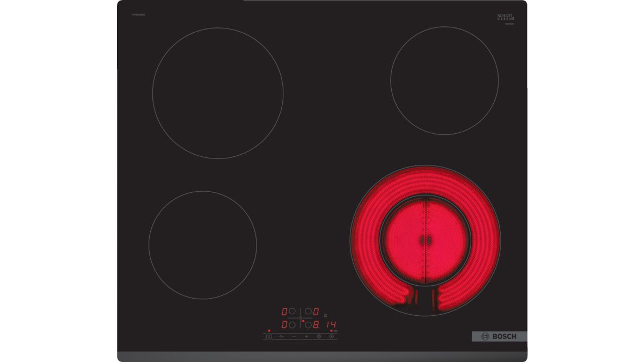Select the front-right zone selector circle
644x362 pixels.
pyautogui.click(x=309, y=325)
